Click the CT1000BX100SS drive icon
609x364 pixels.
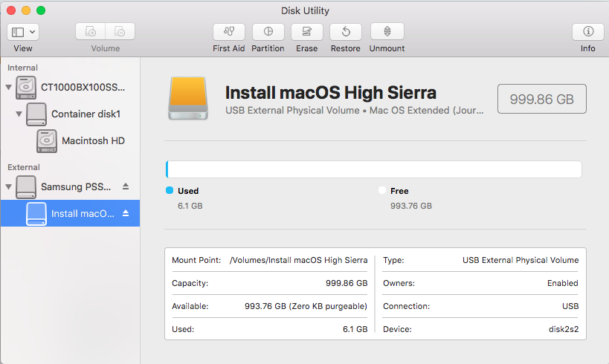26,88
